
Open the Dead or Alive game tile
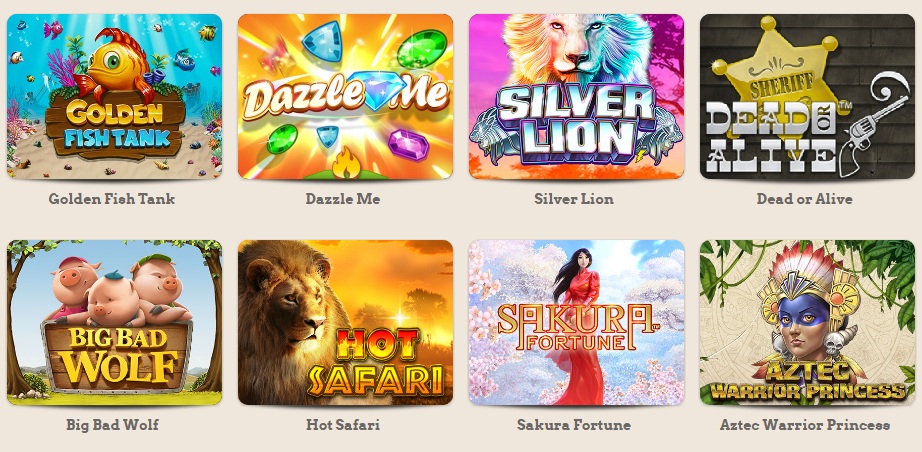coord(807,96)
